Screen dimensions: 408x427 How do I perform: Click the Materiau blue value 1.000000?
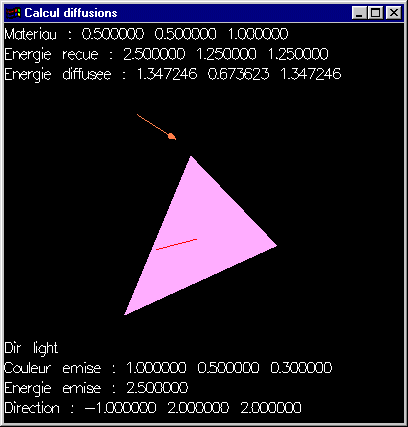pyautogui.click(x=258, y=34)
